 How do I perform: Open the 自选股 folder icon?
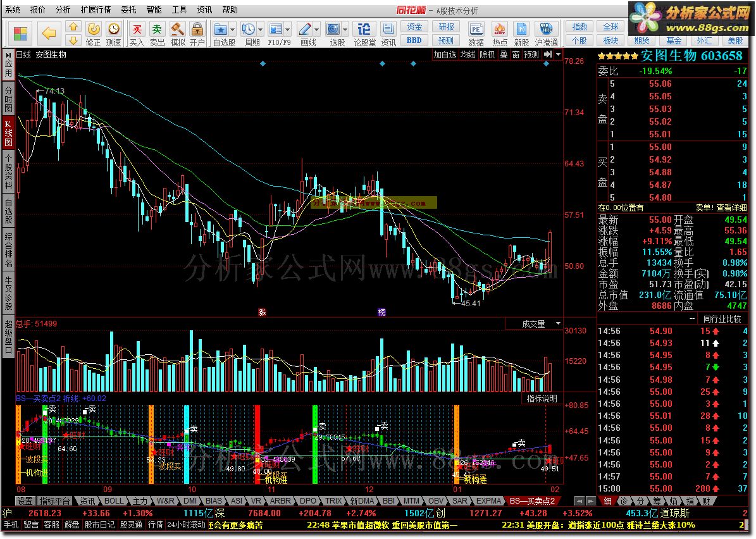[x=221, y=29]
